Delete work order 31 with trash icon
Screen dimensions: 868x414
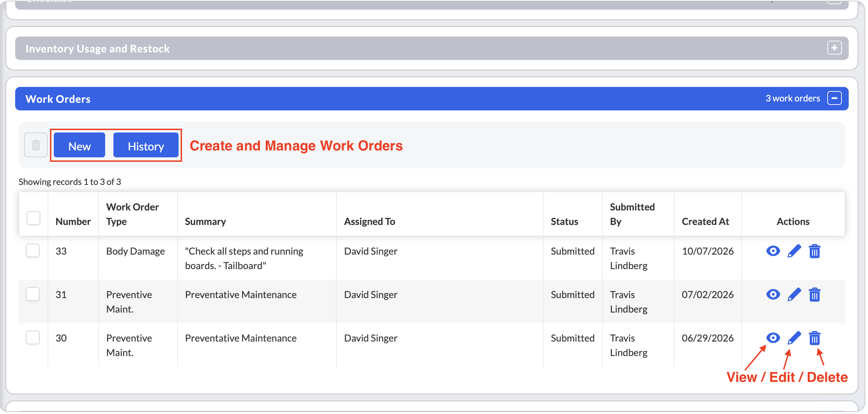tap(815, 295)
